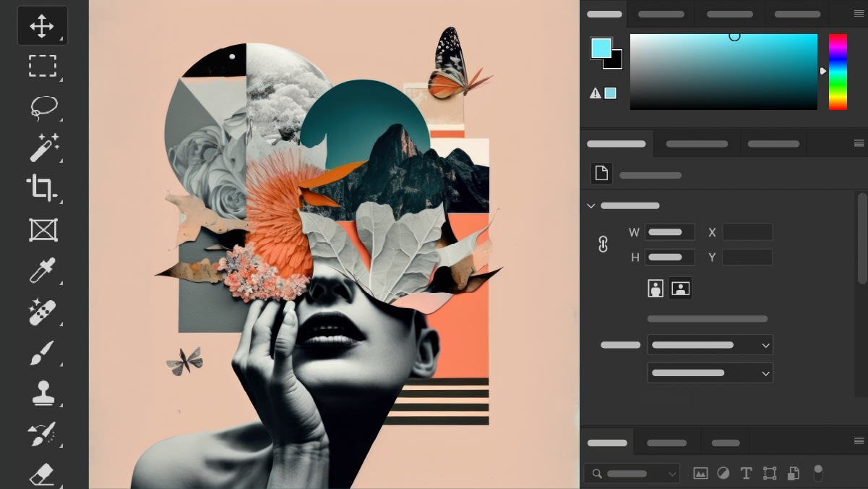Image resolution: width=868 pixels, height=489 pixels.
Task: Choose the Spot Healing Brush tool
Action: 42,312
